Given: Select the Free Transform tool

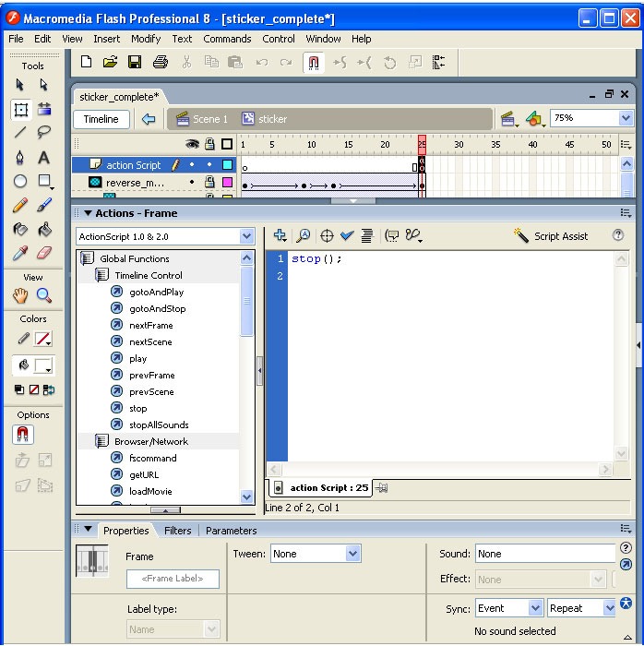Looking at the screenshot, I should [20, 110].
